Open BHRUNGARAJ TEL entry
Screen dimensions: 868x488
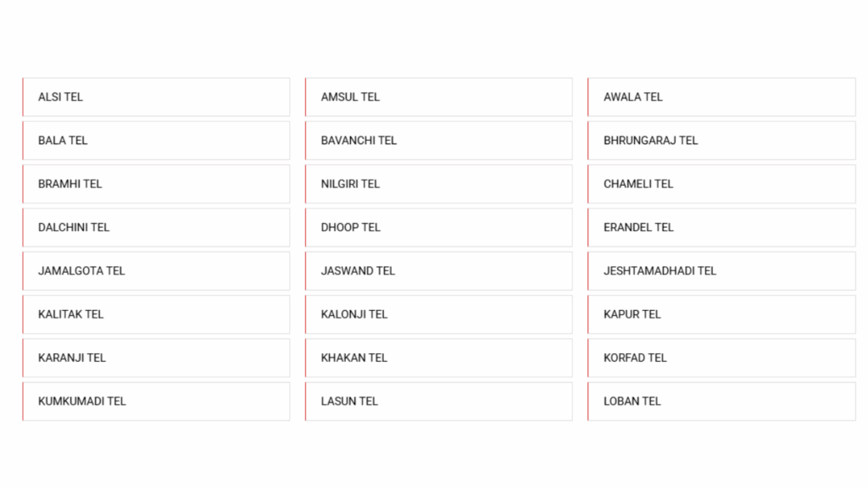(721, 141)
